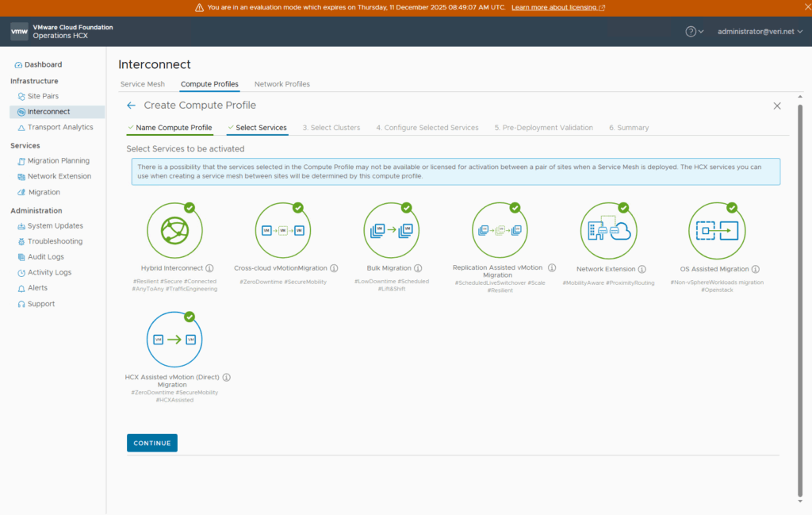Open the help question mark dropdown
The height and width of the screenshot is (515, 812).
[694, 32]
